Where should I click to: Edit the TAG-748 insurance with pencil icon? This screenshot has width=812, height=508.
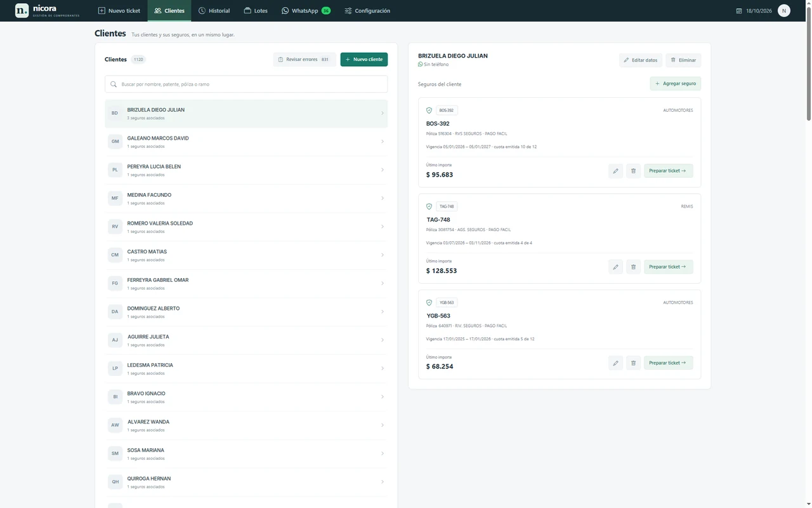coord(615,267)
